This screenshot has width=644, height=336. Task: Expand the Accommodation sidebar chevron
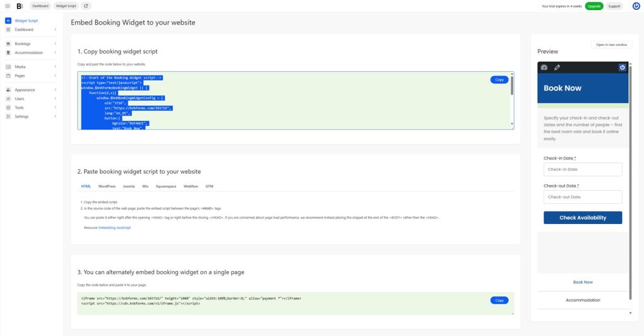pos(55,53)
